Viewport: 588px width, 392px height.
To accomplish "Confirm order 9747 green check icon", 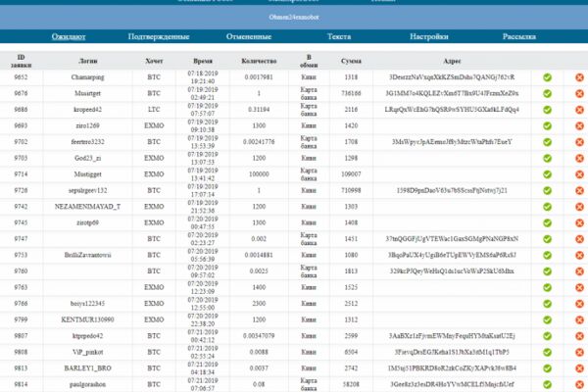I will pyautogui.click(x=548, y=238).
